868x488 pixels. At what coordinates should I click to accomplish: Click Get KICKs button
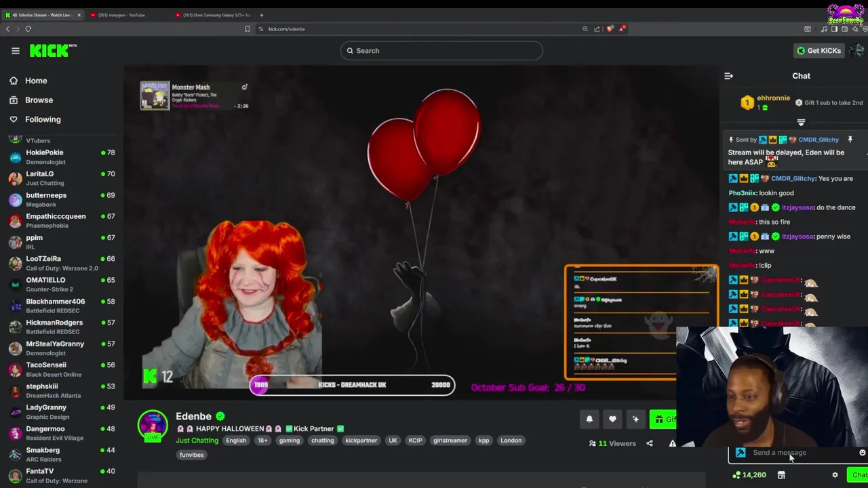click(818, 51)
